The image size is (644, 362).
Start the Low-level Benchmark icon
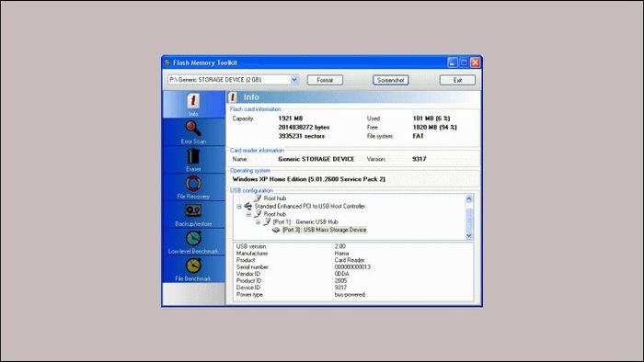[x=193, y=238]
